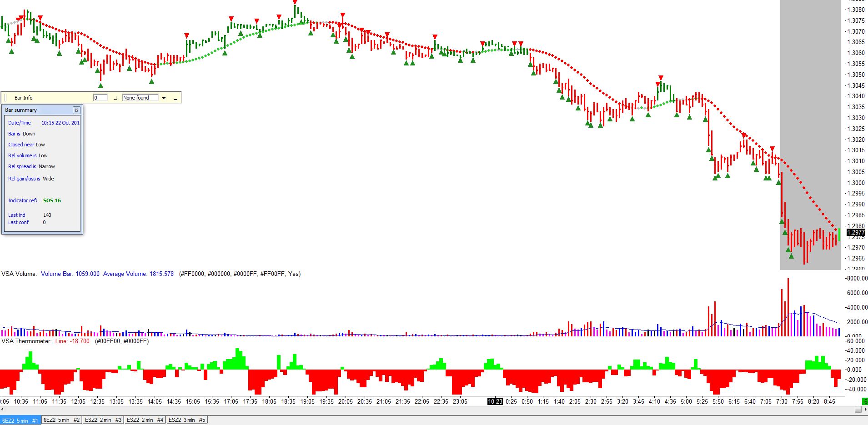Screen dimensions: 868x425
Task: Click the horizontal scrollbar thumb
Action: (x=858, y=410)
